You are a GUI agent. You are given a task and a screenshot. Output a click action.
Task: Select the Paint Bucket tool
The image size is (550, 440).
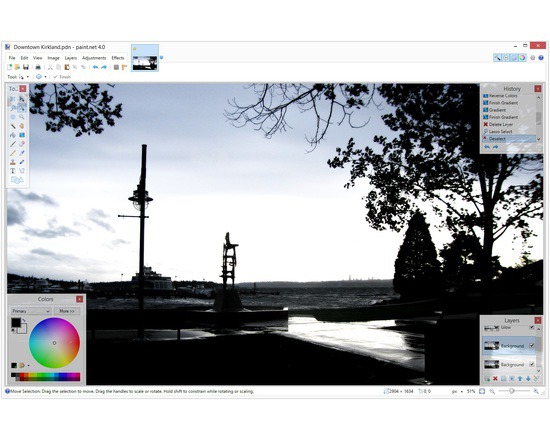click(13, 135)
